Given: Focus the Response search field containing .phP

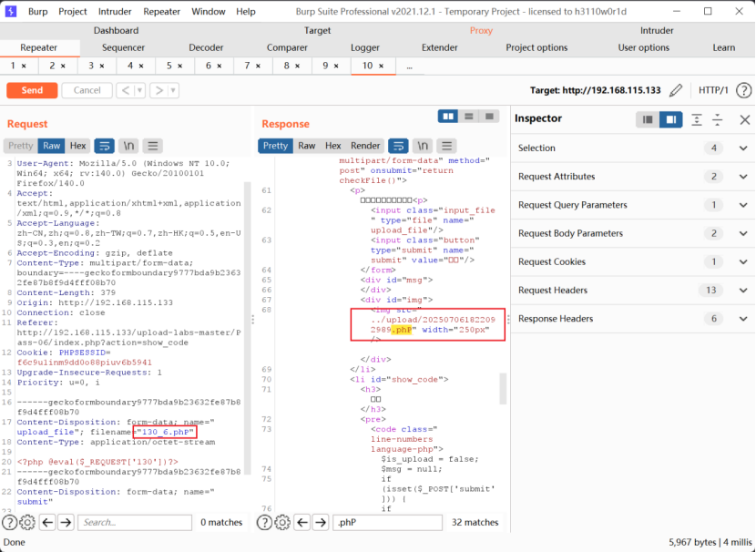Looking at the screenshot, I should pyautogui.click(x=387, y=522).
